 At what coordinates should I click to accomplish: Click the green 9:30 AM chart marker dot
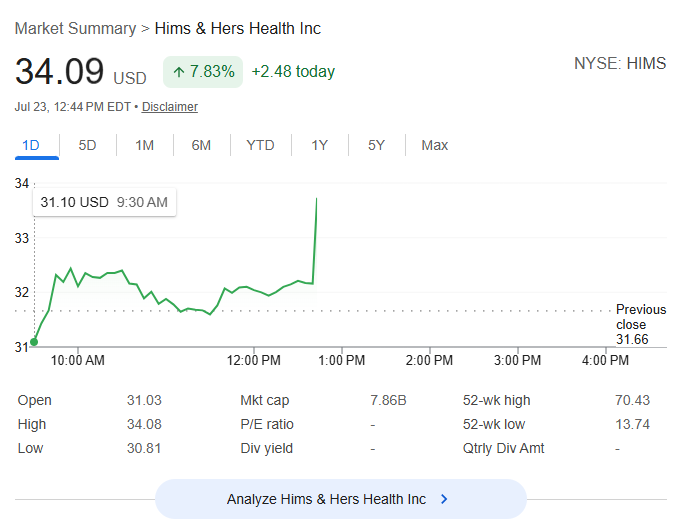[34, 342]
